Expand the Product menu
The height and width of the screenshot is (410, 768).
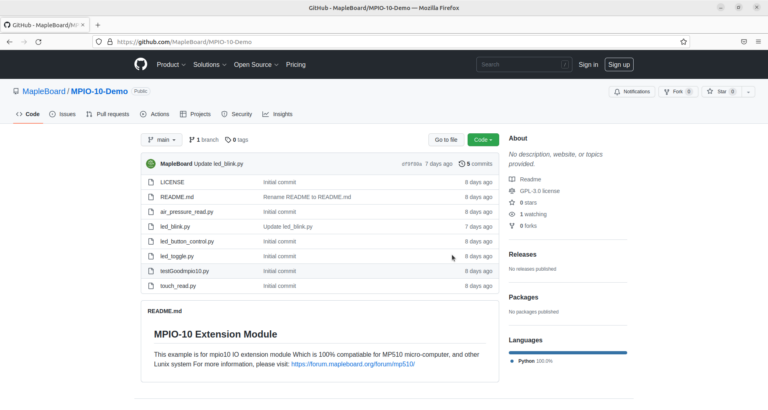(171, 64)
